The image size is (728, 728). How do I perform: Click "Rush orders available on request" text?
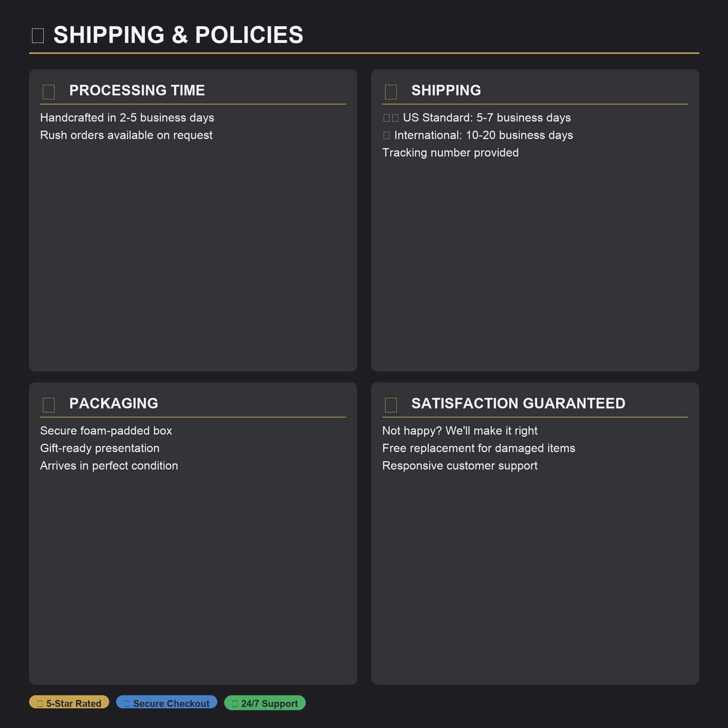coord(126,136)
